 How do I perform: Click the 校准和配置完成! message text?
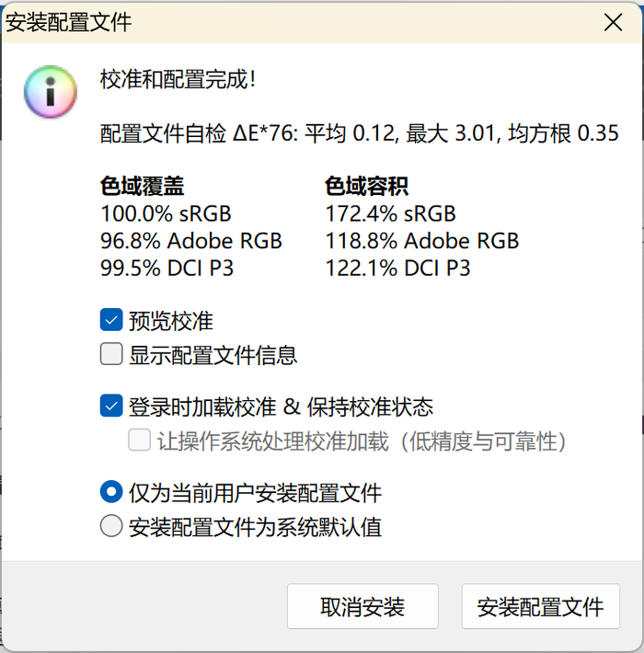click(178, 80)
